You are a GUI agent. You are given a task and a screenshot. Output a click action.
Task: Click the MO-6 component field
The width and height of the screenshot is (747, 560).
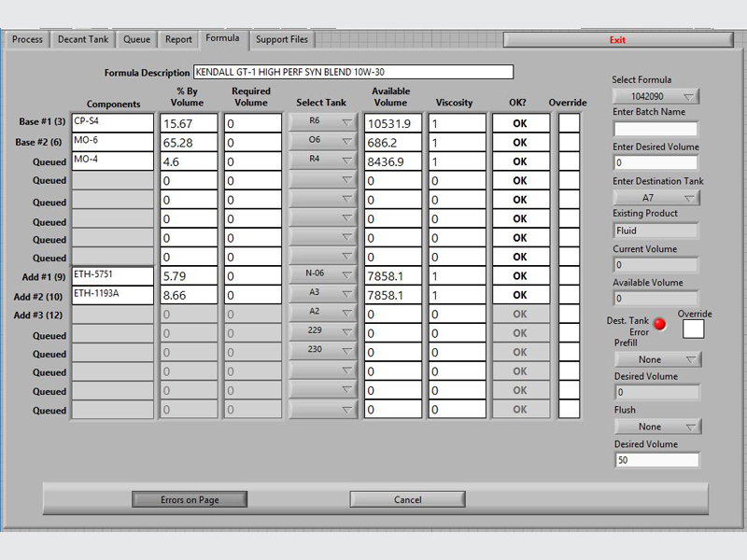click(113, 142)
